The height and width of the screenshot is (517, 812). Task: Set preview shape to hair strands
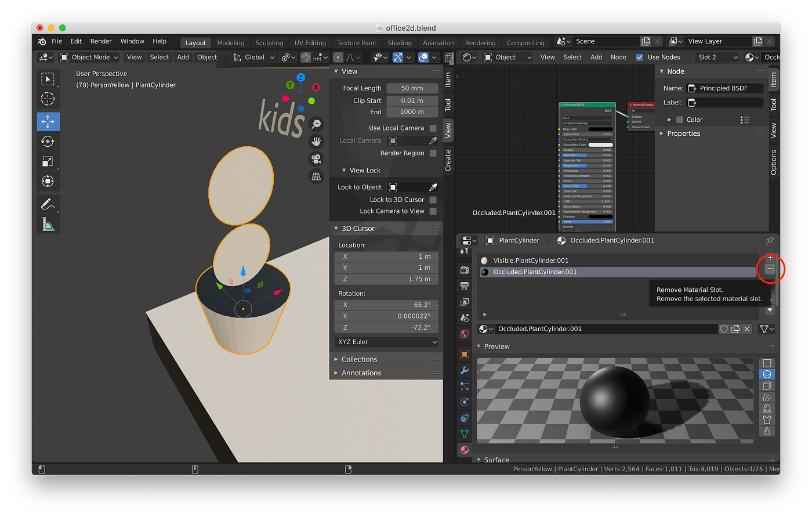click(x=767, y=397)
